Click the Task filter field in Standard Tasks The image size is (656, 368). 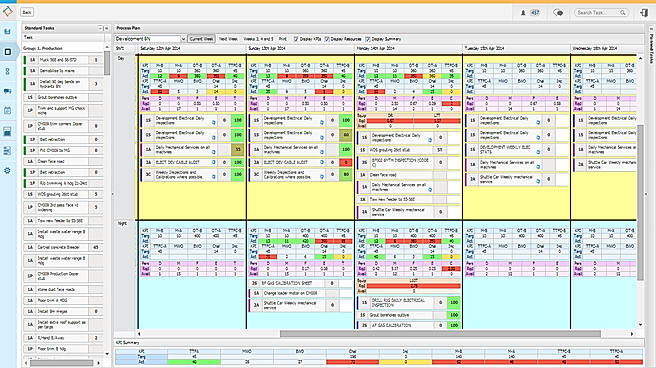(63, 38)
